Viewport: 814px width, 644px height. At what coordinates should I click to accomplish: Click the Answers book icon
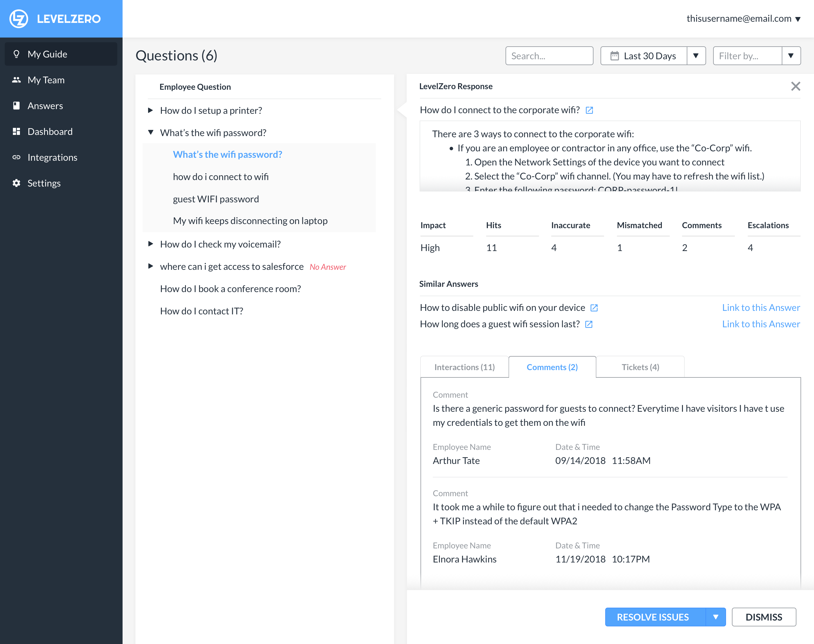point(16,106)
